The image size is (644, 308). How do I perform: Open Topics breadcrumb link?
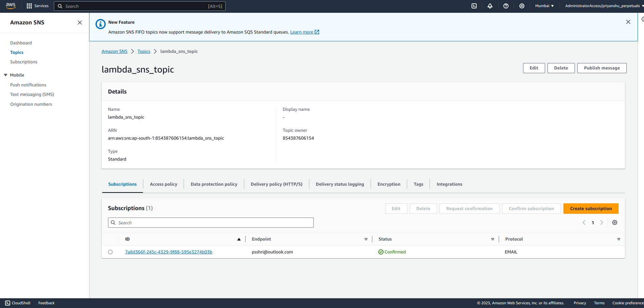[x=144, y=51]
